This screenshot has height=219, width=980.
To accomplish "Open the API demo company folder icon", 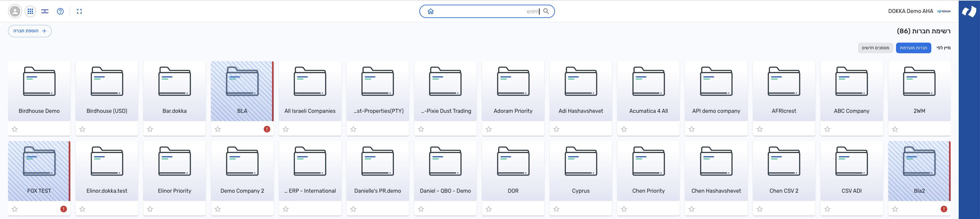I will (x=716, y=81).
